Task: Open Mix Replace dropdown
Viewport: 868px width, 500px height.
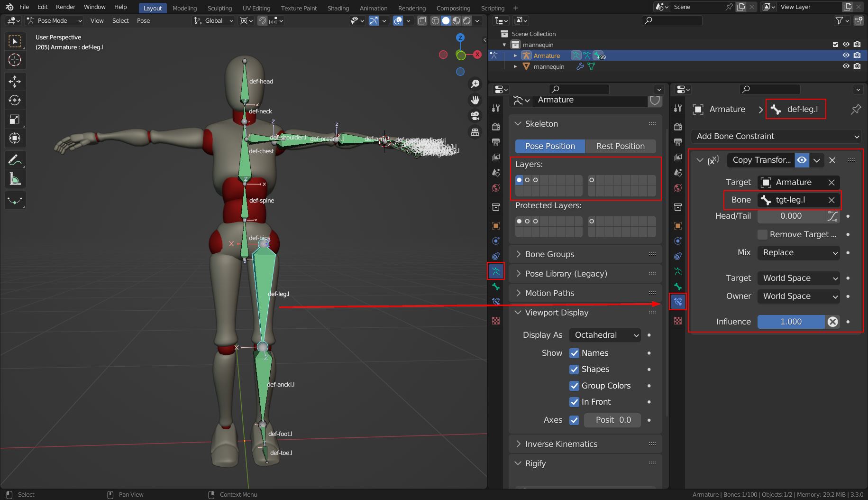Action: [799, 252]
